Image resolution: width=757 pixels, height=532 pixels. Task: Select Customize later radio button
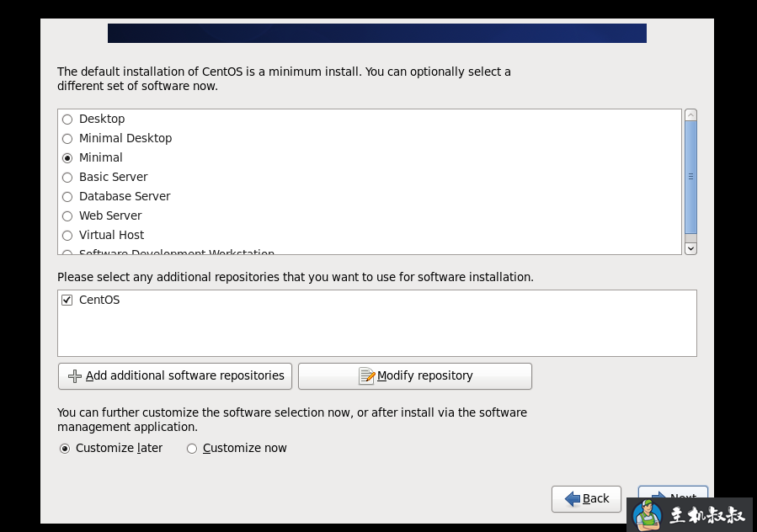[64, 449]
